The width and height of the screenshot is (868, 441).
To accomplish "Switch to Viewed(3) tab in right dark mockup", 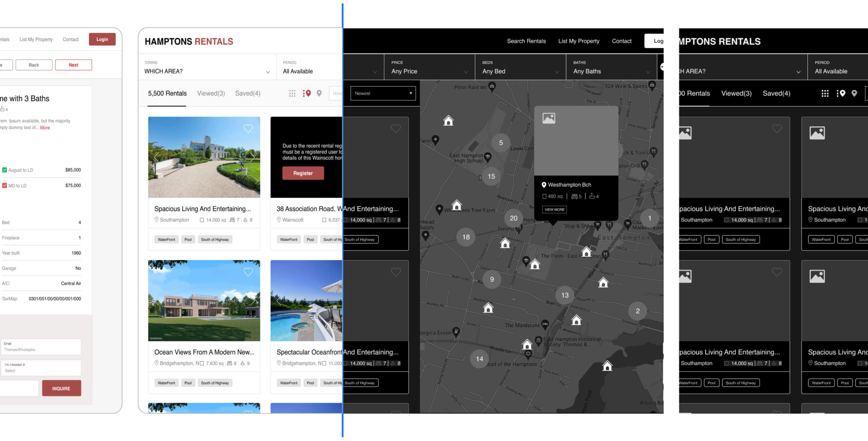I will pos(736,93).
